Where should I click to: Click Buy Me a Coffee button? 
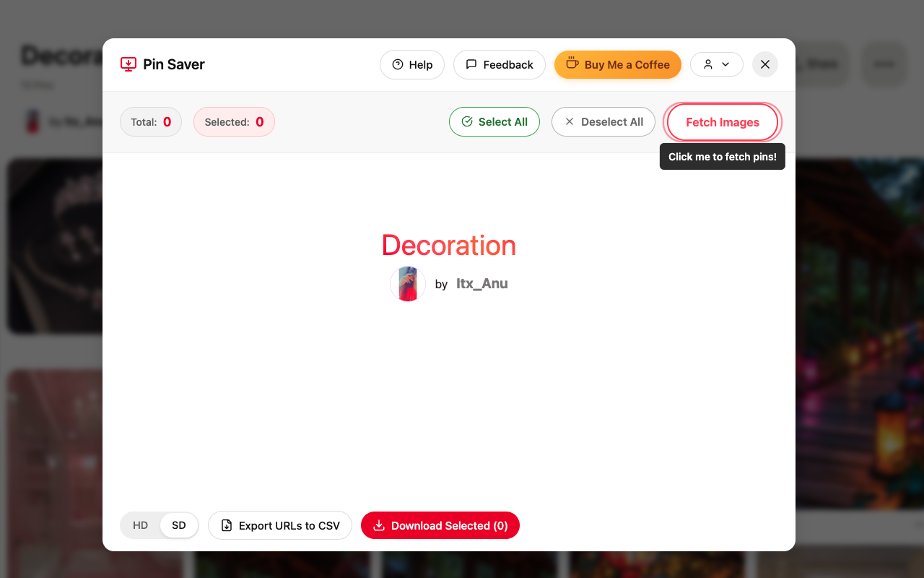point(618,64)
